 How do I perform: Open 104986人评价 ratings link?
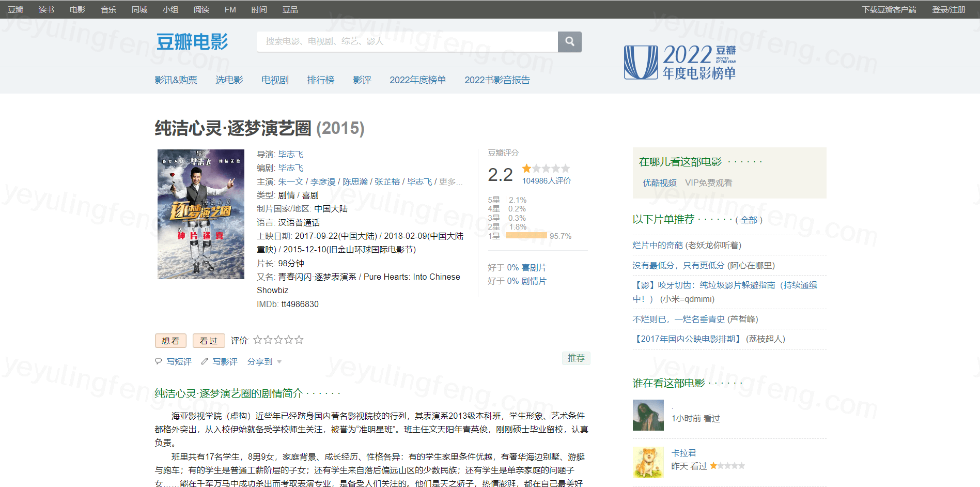coord(547,180)
